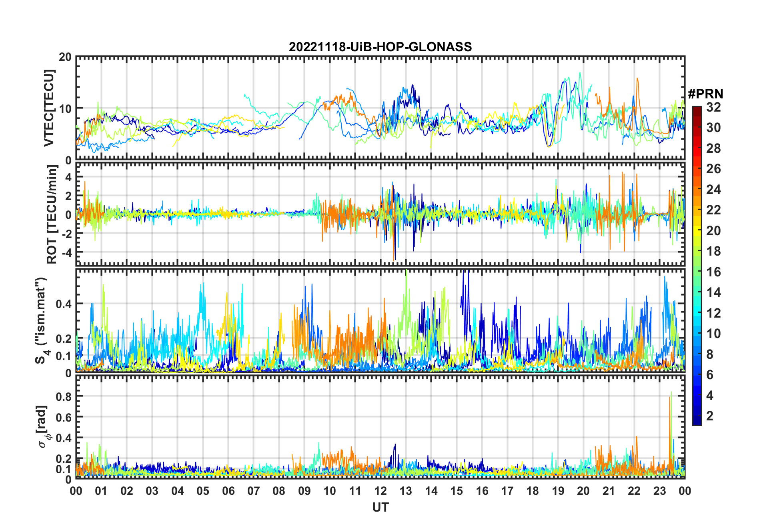
Task: Click the colorbar tick label 28
Action: 713,148
